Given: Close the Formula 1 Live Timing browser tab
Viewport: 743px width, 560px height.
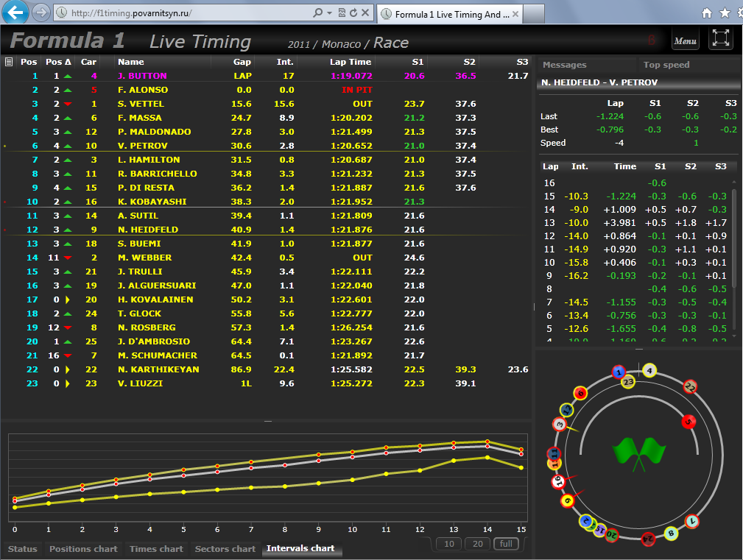Looking at the screenshot, I should [515, 14].
